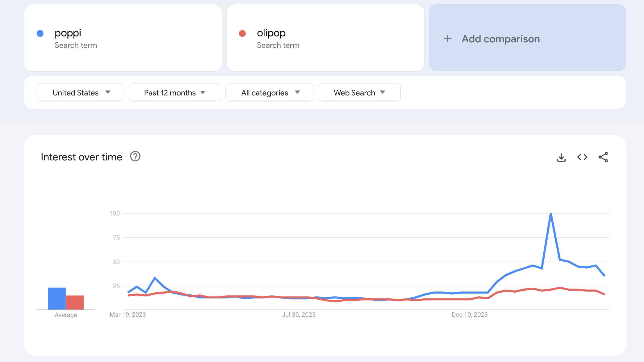Edit the poppi search term
This screenshot has height=362, width=644.
point(68,33)
